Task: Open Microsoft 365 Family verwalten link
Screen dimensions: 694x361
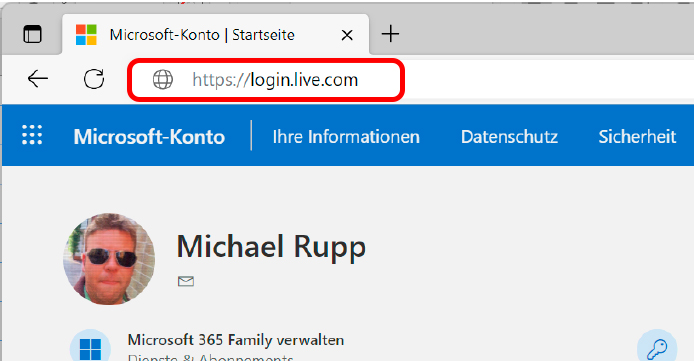Action: pos(236,340)
